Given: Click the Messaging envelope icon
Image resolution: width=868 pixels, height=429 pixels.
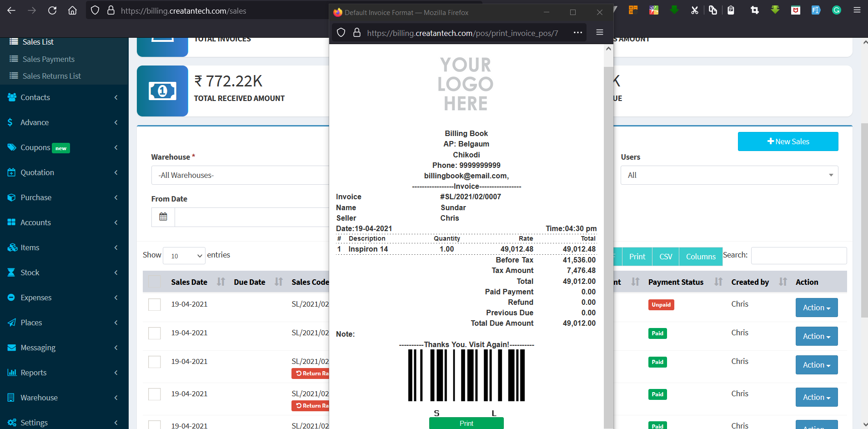Looking at the screenshot, I should point(12,348).
